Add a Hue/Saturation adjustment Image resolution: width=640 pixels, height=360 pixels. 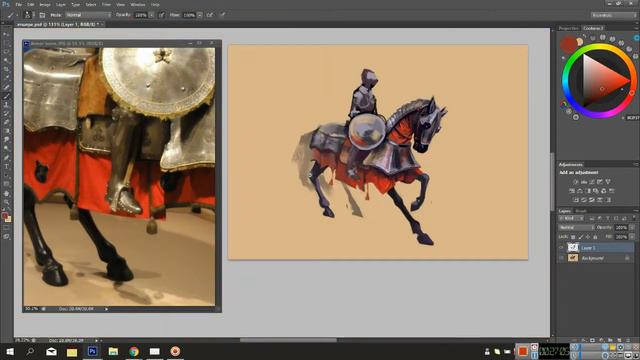(x=572, y=191)
